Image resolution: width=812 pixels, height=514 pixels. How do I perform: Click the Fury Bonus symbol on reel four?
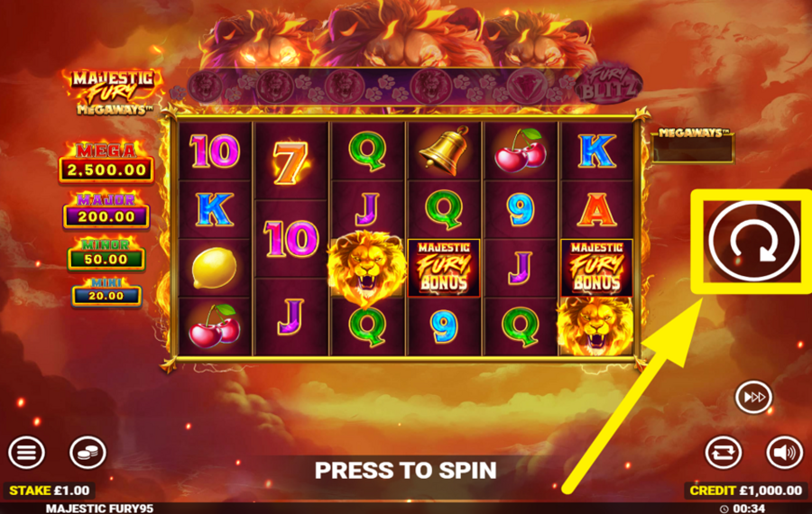[444, 268]
